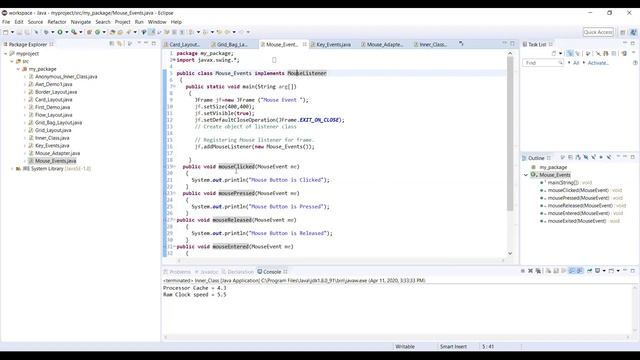The width and height of the screenshot is (640, 360).
Task: Open Mouse_Adapter.java in Package Explorer
Action: (x=57, y=153)
